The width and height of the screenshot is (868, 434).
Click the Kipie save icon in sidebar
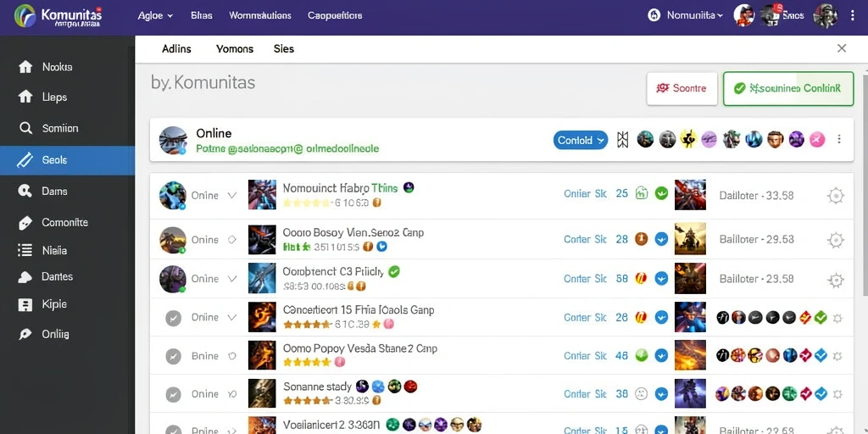point(25,304)
